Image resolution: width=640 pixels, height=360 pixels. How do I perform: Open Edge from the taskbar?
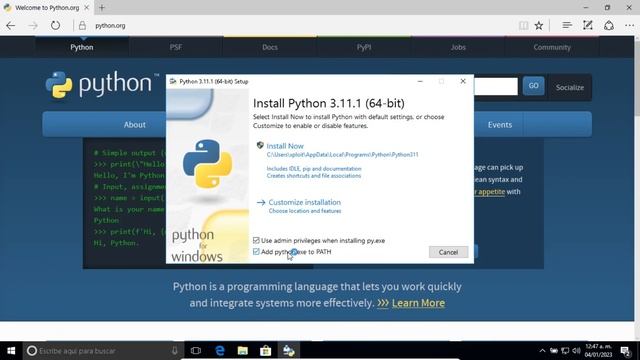pos(220,351)
